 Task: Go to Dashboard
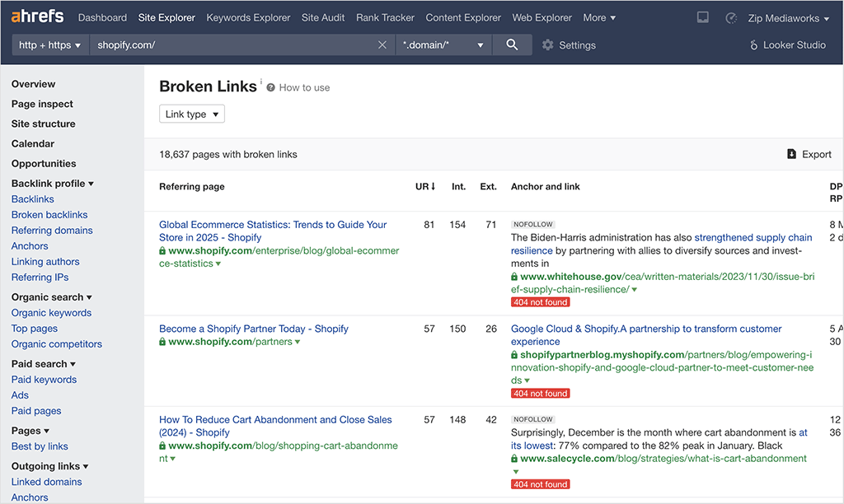pos(102,18)
